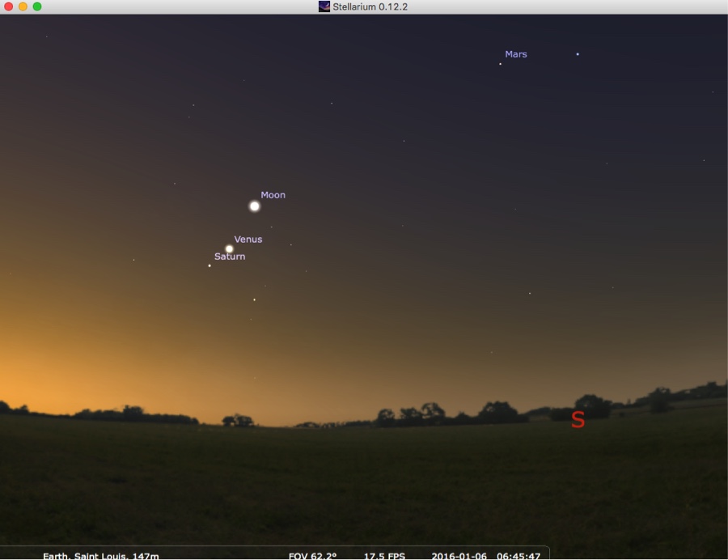728x560 pixels.
Task: Close the Stellarium window with red button
Action: pos(10,6)
